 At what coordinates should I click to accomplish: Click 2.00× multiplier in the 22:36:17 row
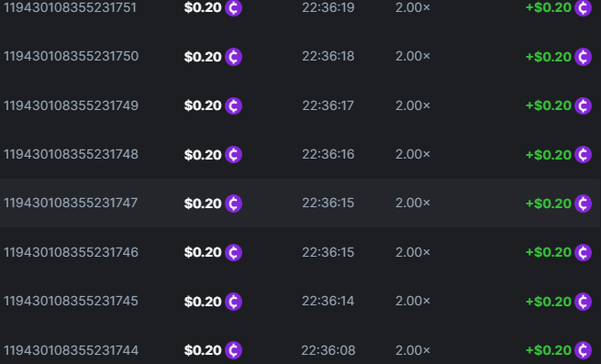click(x=413, y=105)
